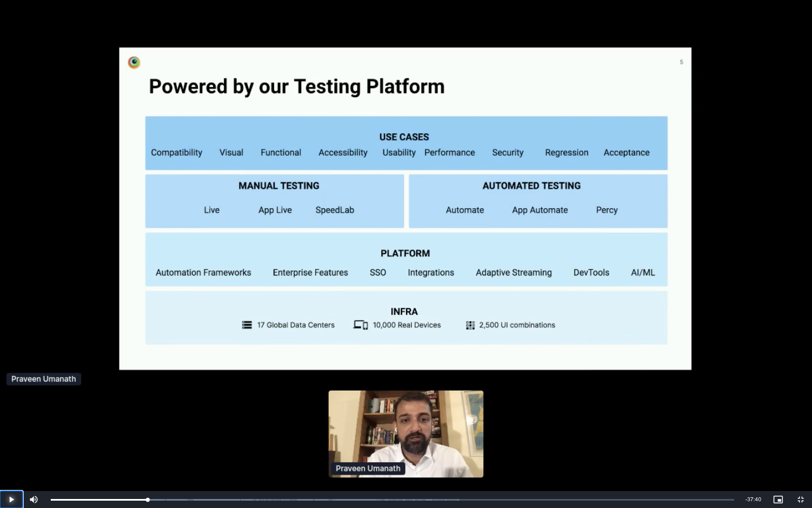Click the App Automate text on slide

540,210
